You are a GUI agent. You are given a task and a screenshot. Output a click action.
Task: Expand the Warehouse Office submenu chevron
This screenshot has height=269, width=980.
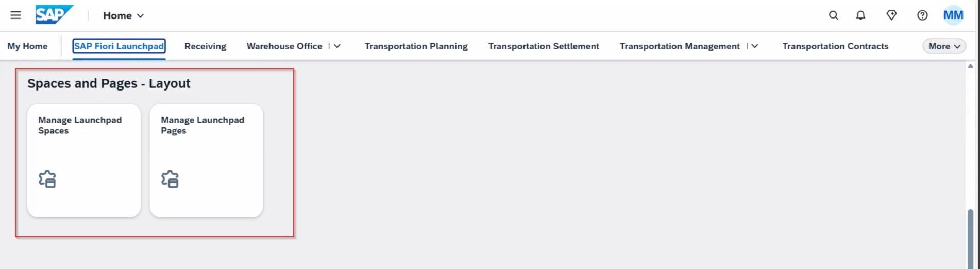(337, 46)
